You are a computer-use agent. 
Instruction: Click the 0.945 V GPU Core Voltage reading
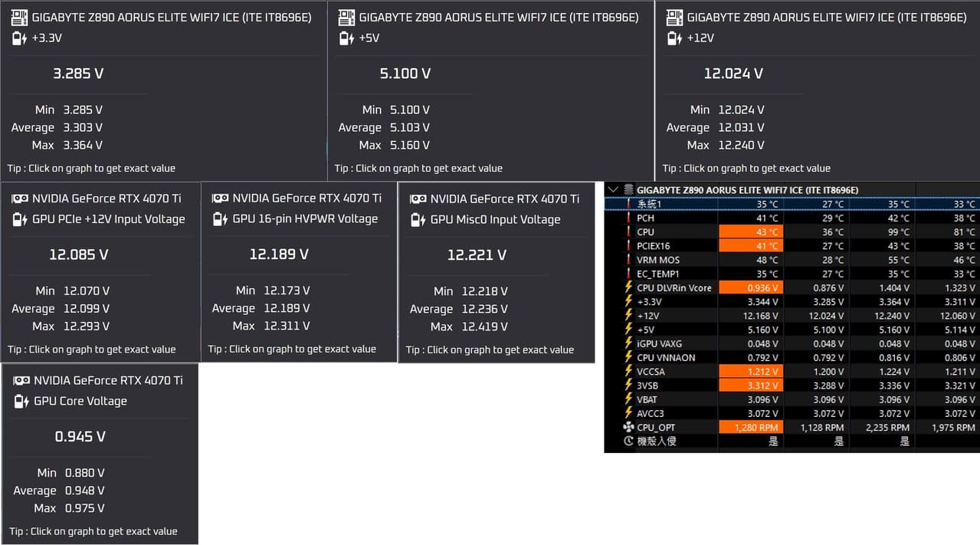tap(80, 437)
